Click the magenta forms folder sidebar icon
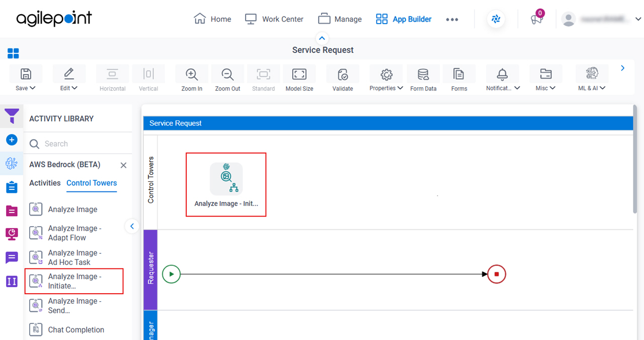 click(12, 211)
